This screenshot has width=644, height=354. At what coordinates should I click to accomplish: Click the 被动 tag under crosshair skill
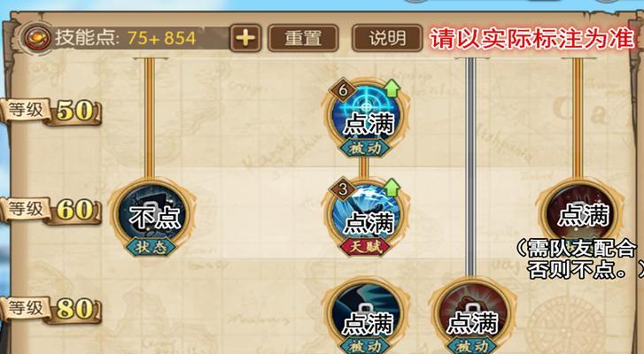(x=365, y=147)
